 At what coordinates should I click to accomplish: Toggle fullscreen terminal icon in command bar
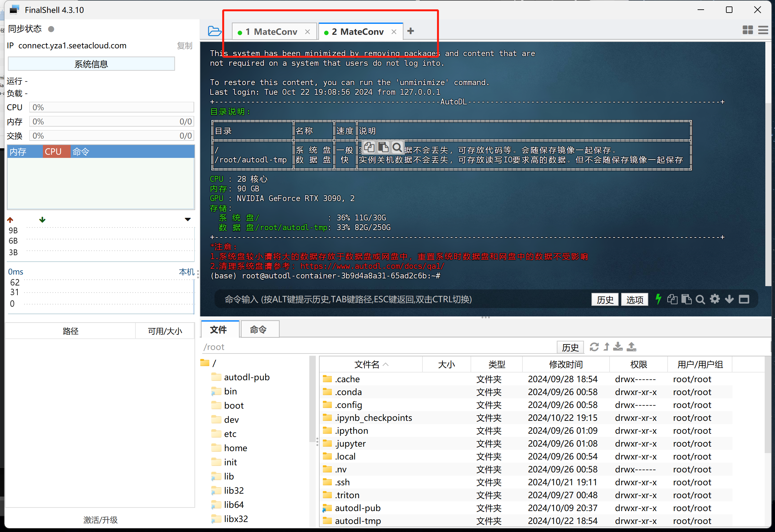744,299
